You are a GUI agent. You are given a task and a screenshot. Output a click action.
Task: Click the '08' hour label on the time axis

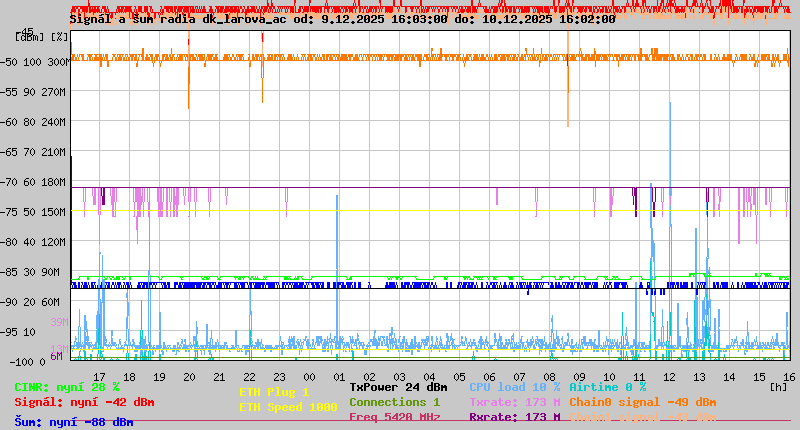(549, 377)
